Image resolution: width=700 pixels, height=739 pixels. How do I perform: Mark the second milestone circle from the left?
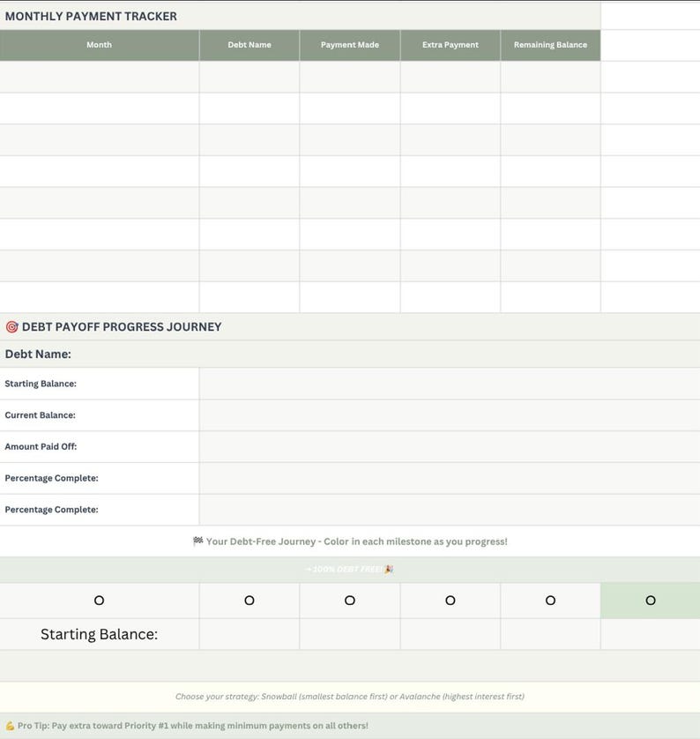point(249,600)
